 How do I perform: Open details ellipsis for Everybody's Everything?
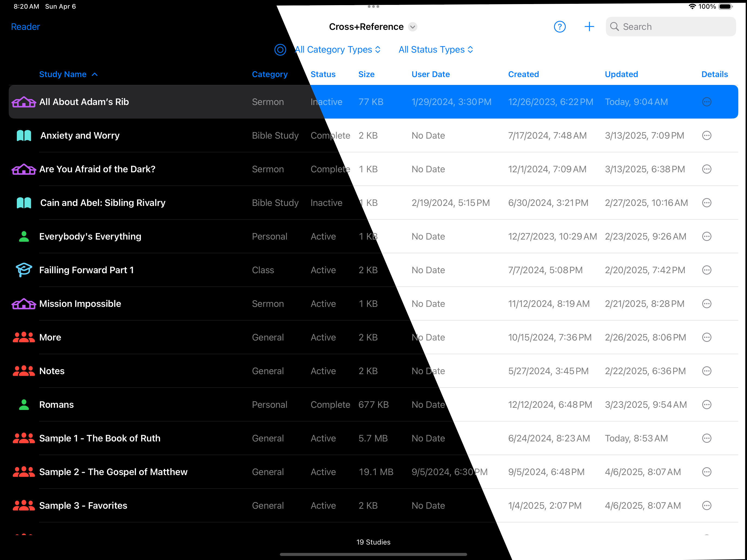click(x=707, y=237)
